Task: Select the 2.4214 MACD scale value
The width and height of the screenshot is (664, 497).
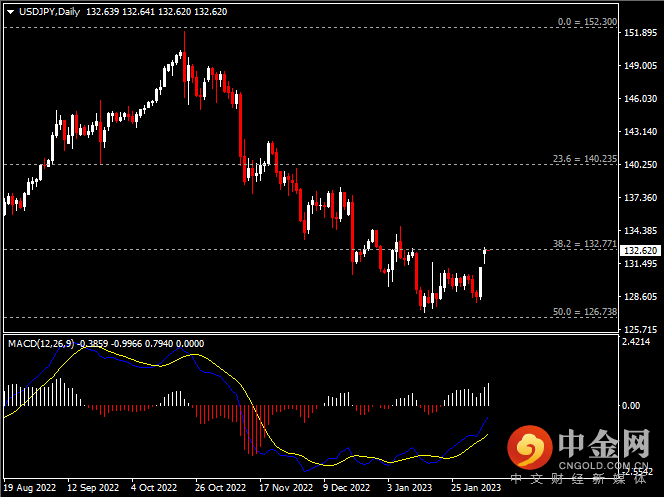Action: pos(637,341)
